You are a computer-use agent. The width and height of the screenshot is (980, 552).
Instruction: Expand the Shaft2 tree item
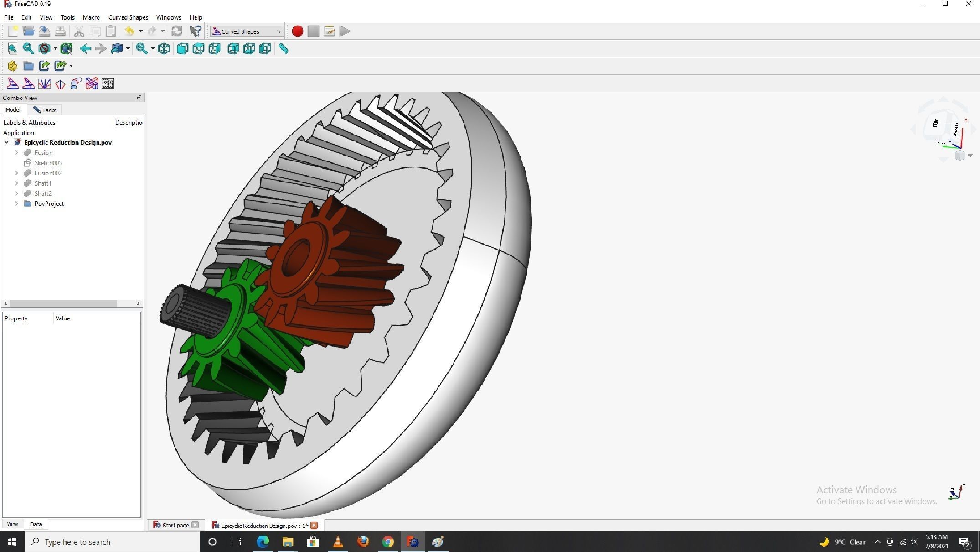point(17,193)
